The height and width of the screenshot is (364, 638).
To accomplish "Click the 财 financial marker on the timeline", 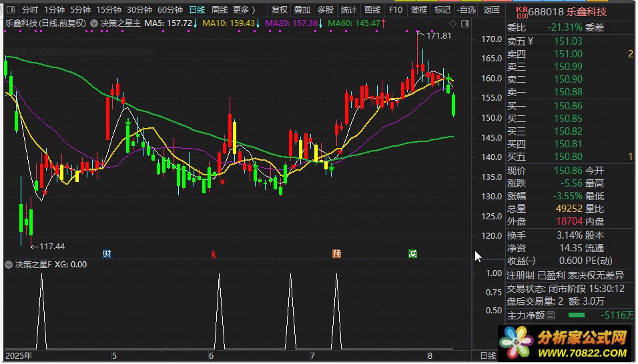I will [107, 254].
